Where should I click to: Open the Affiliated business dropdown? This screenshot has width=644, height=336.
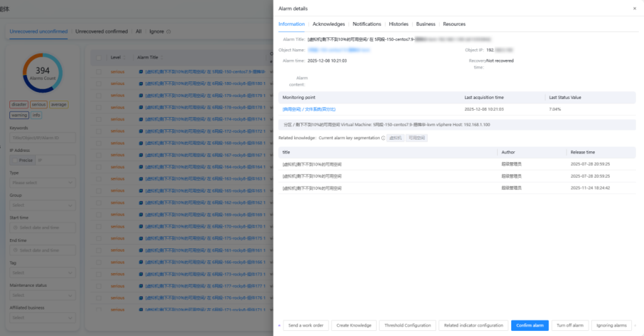pos(42,317)
